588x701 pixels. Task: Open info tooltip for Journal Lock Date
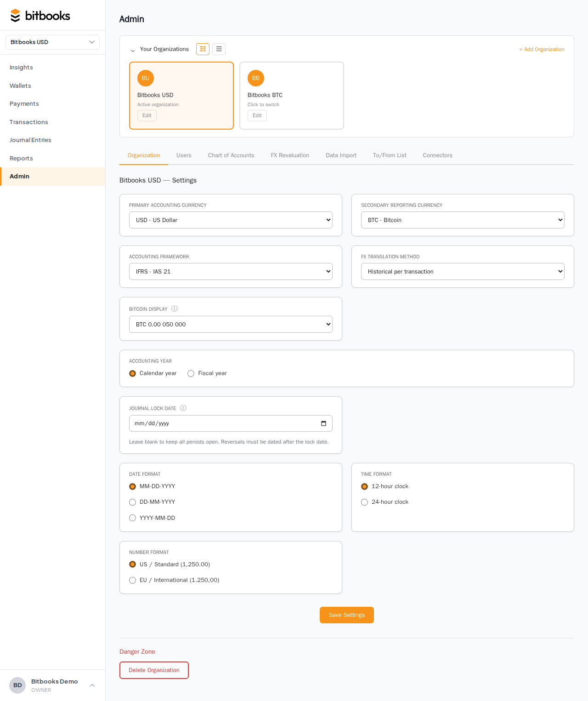point(183,408)
